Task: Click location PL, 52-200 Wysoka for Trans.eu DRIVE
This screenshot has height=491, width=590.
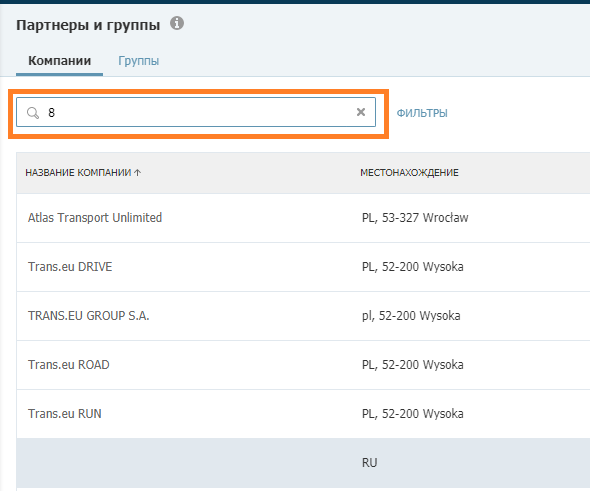Action: click(412, 267)
